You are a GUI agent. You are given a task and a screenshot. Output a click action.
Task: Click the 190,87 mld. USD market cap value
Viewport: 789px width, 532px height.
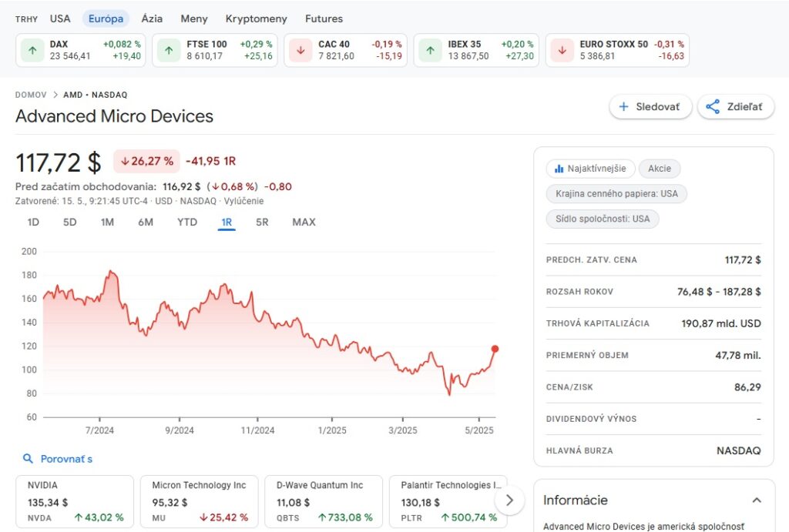(721, 323)
